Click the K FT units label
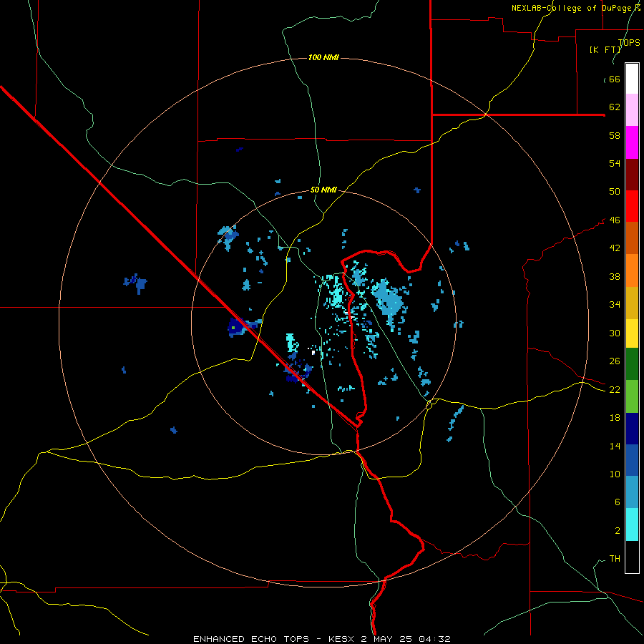Screen dimensions: 644x644 (x=605, y=50)
